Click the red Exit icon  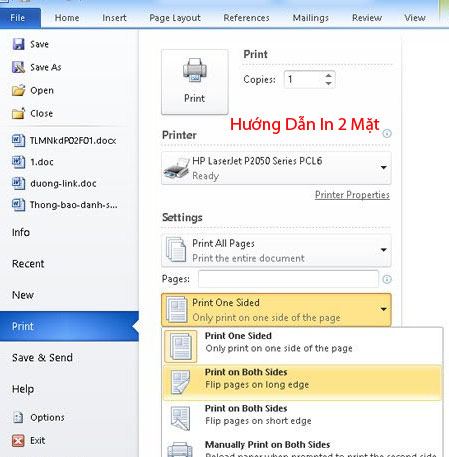point(18,440)
